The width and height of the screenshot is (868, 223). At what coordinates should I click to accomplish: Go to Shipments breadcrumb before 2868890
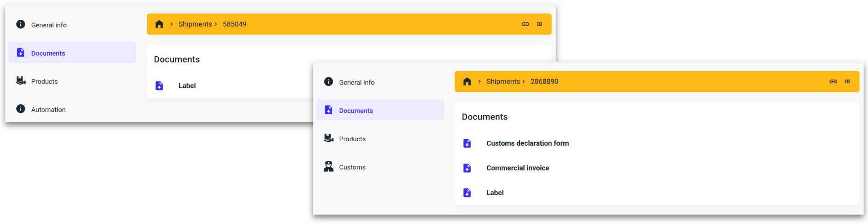[503, 81]
